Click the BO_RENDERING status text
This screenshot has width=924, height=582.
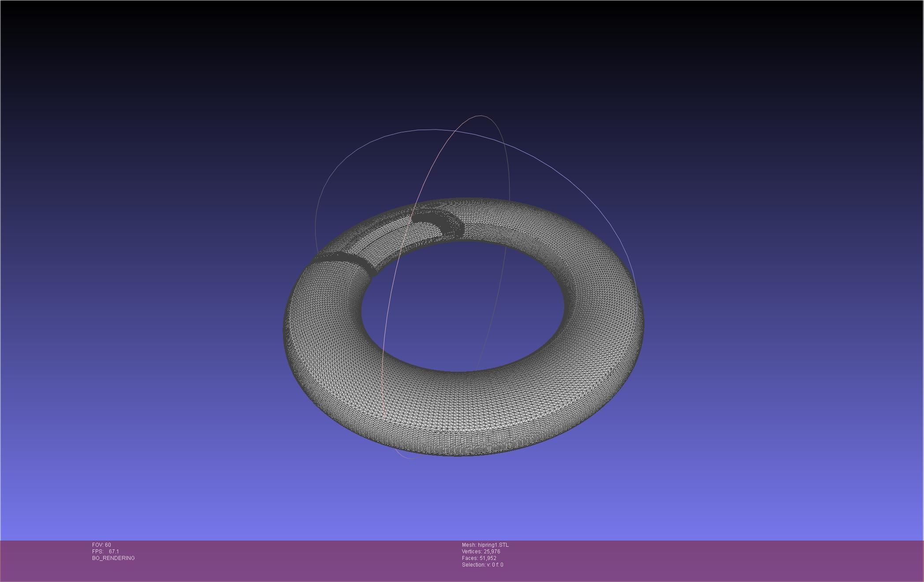(113, 558)
